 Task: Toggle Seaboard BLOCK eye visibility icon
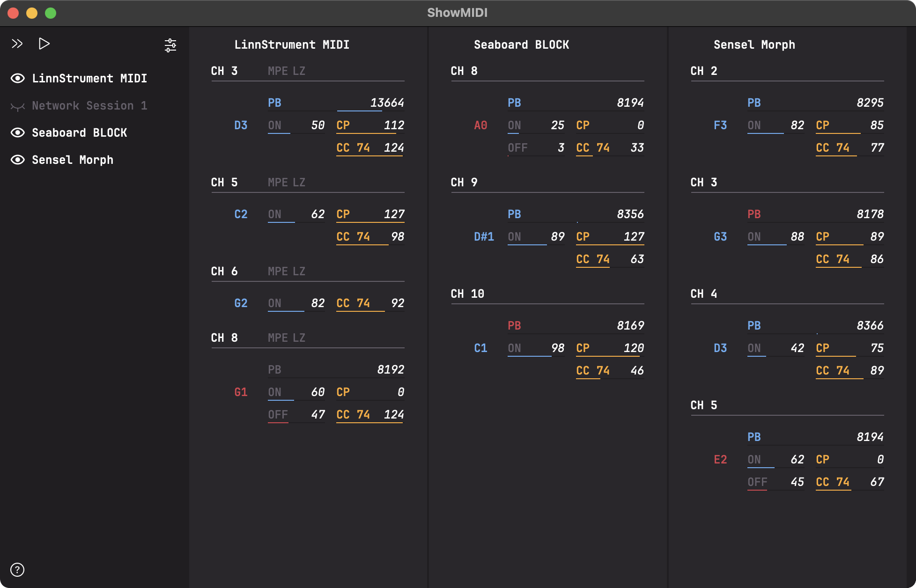coord(18,132)
